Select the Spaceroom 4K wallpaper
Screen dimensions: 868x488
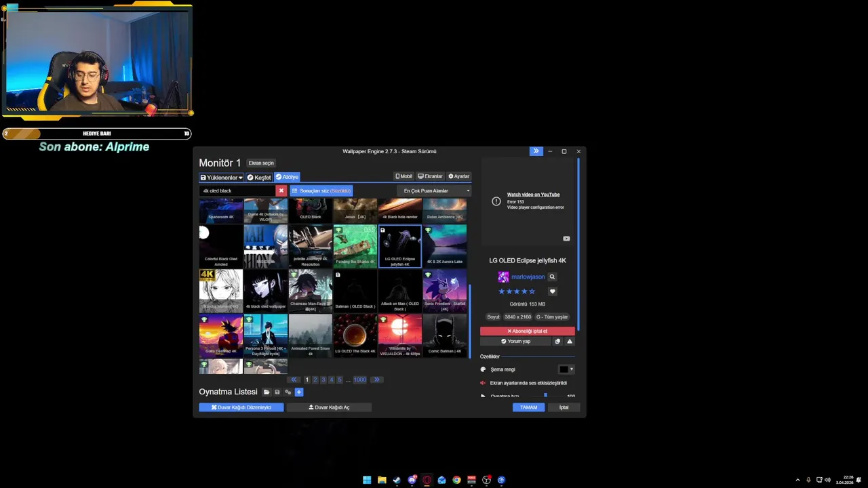point(221,211)
